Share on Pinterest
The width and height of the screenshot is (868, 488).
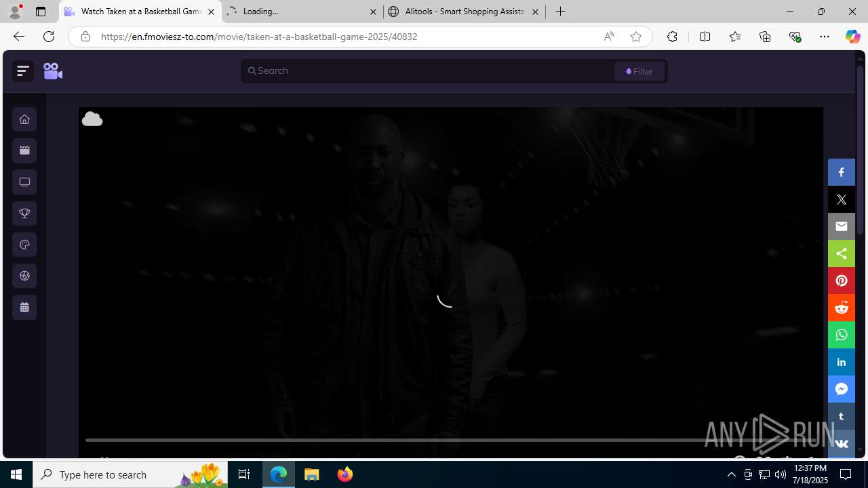tap(842, 281)
